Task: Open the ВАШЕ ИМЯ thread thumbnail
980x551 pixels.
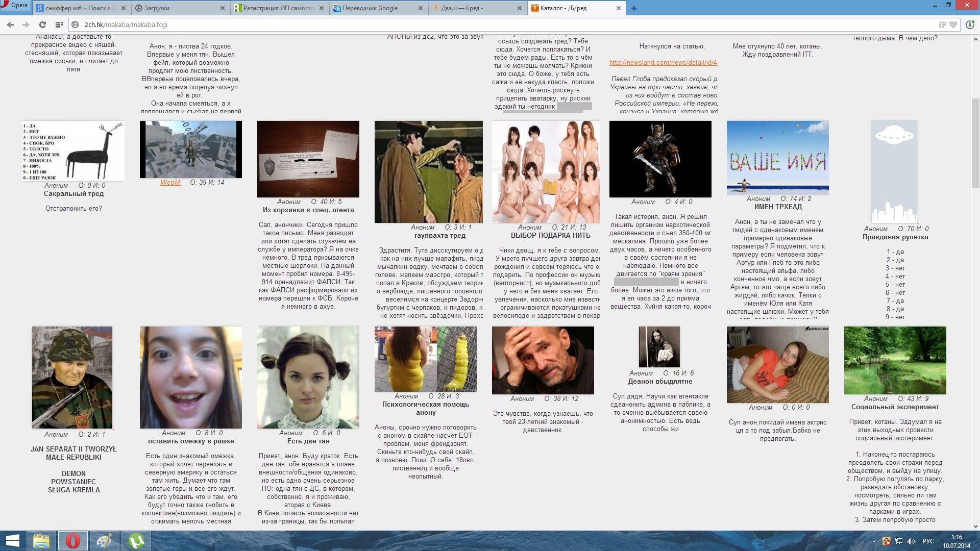Action: click(x=777, y=157)
